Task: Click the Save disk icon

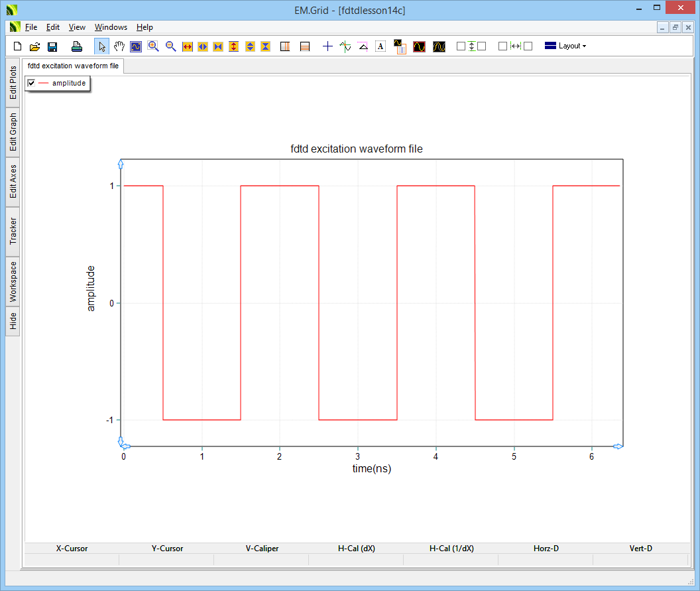Action: click(52, 46)
